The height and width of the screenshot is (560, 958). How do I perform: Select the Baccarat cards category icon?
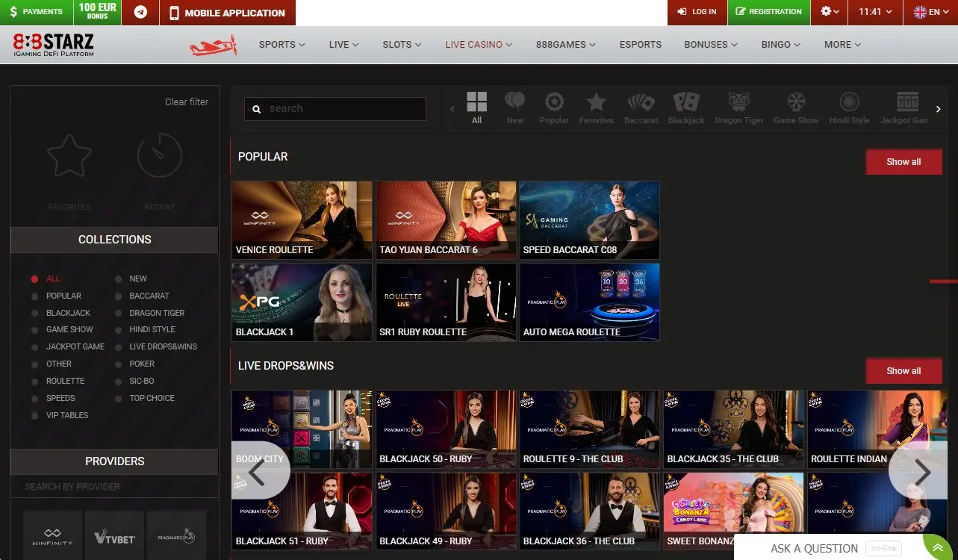point(641,108)
